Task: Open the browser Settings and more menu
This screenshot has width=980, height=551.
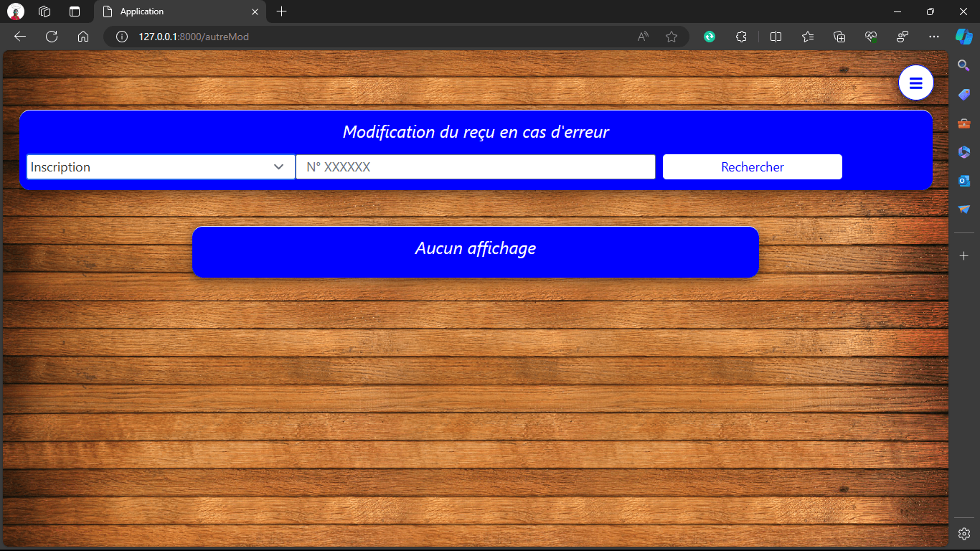Action: [934, 37]
